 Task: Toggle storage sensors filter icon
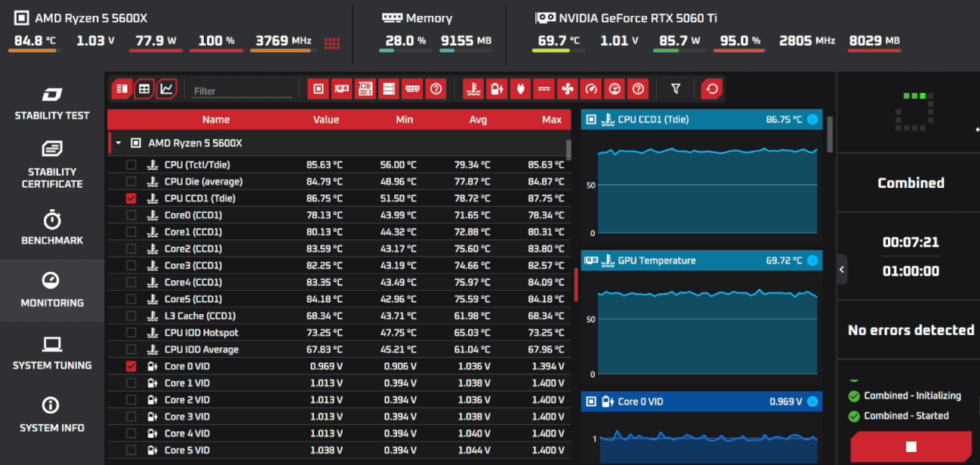389,89
